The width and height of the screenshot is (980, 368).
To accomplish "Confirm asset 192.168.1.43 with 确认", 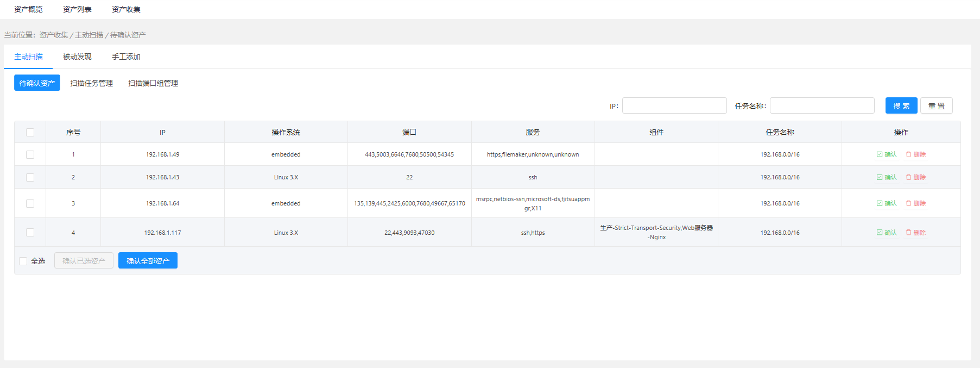I will tap(887, 177).
